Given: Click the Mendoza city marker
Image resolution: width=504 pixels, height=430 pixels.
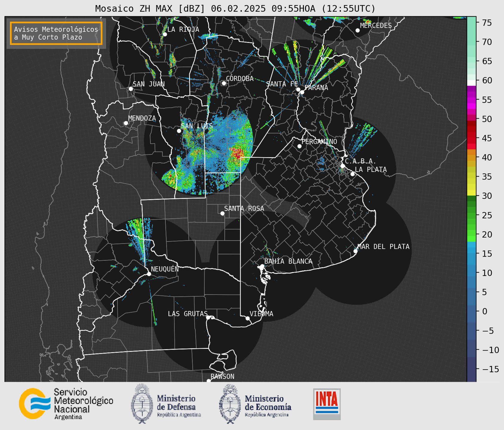Looking at the screenshot, I should [x=126, y=123].
